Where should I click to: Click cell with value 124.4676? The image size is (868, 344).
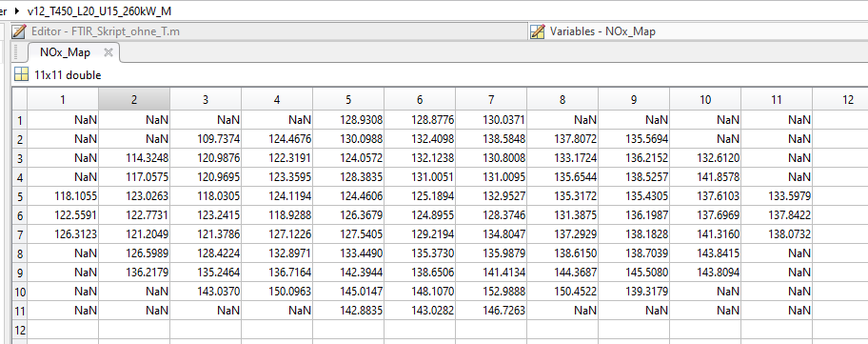277,138
